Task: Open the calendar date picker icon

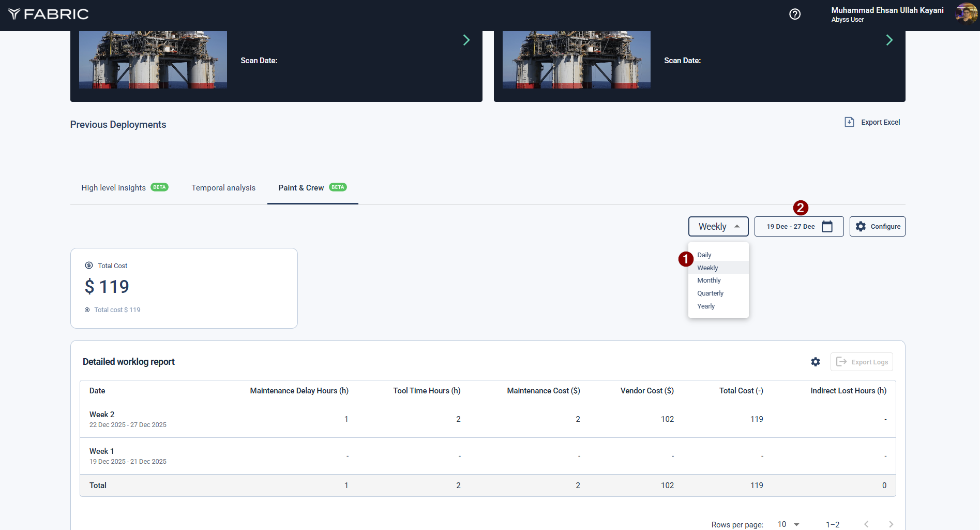Action: coord(827,227)
